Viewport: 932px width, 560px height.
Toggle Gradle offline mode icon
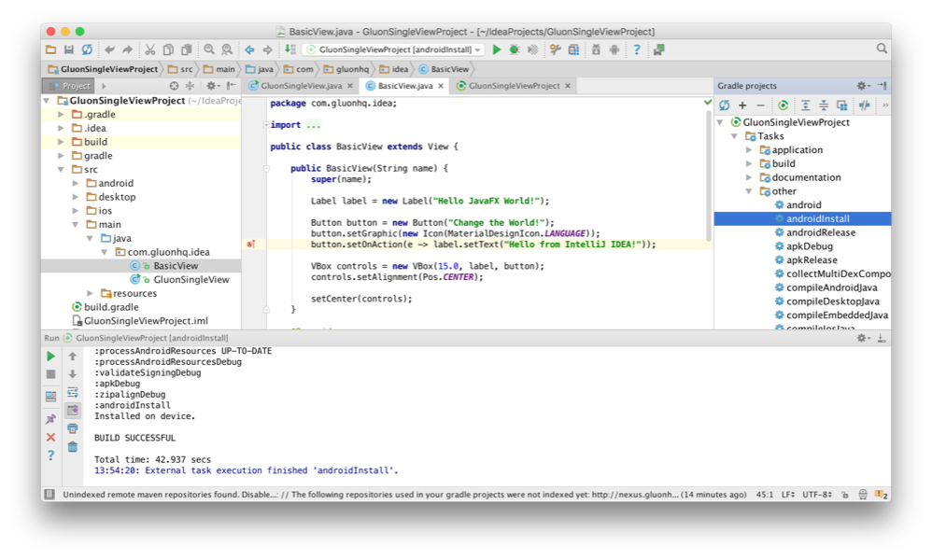pos(864,105)
